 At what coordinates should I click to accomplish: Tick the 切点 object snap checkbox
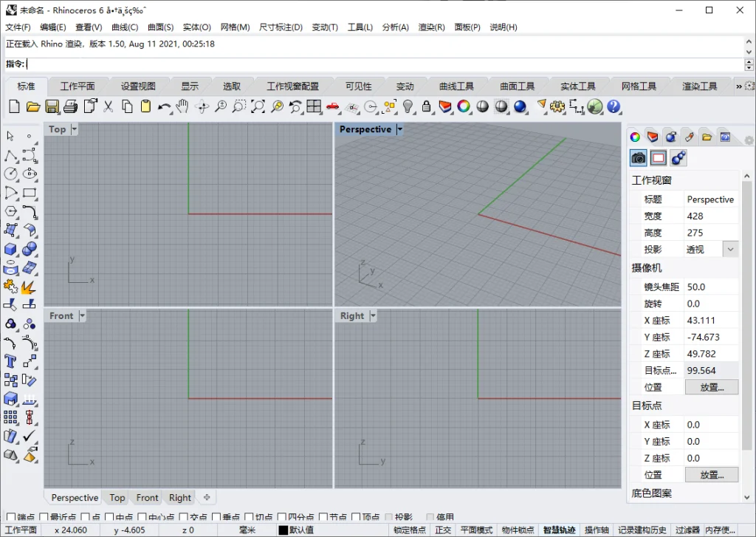click(x=249, y=517)
